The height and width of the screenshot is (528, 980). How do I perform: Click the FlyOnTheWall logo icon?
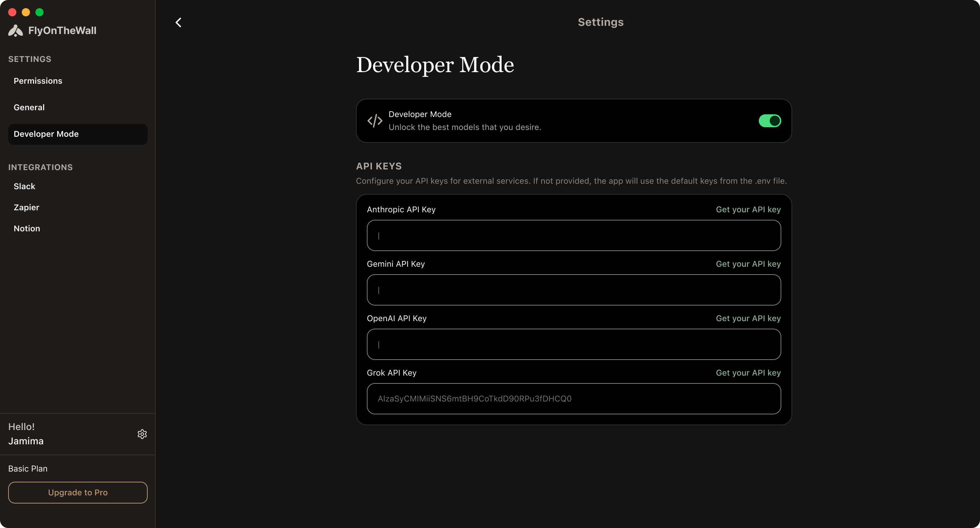coord(16,30)
